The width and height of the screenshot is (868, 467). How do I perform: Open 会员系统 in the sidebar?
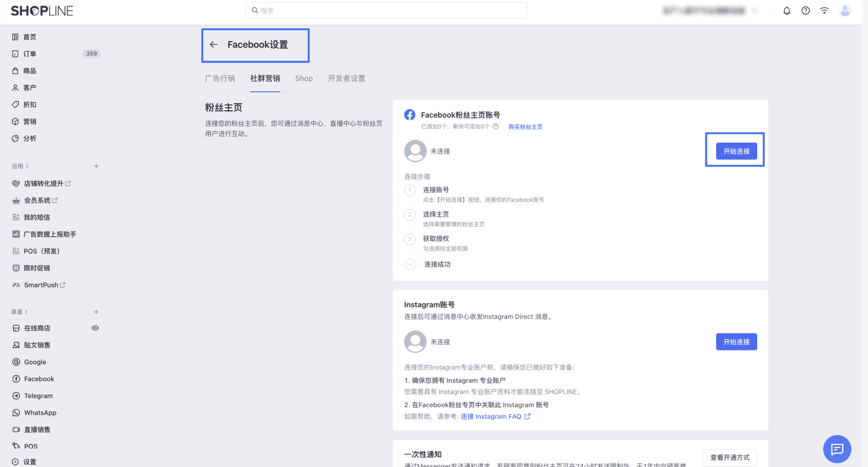point(37,201)
